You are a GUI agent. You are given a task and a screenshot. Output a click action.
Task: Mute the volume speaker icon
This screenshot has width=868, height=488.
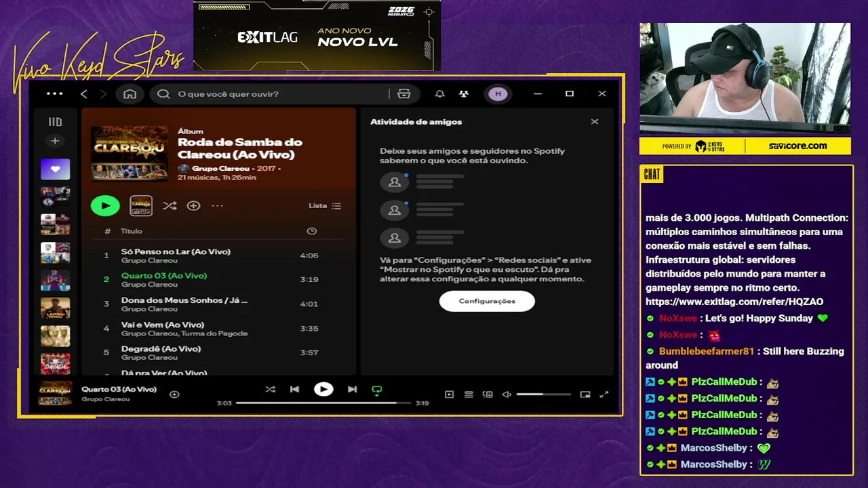coord(507,394)
